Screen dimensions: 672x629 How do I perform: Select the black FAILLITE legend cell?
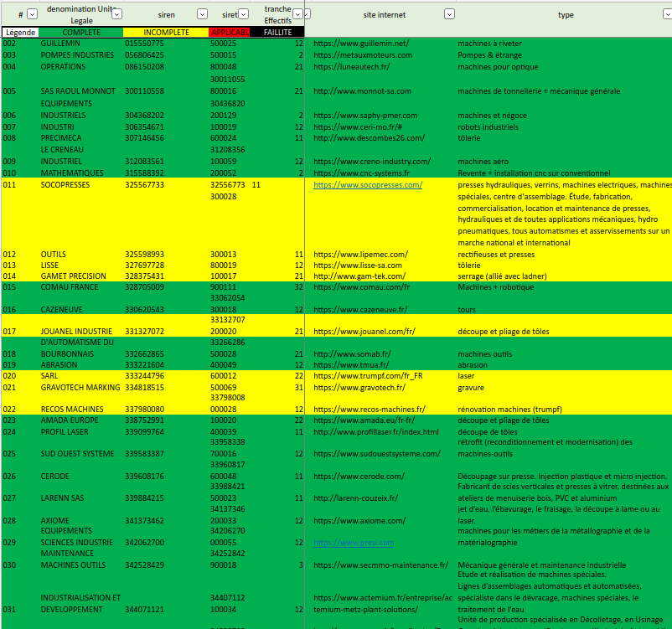[277, 32]
